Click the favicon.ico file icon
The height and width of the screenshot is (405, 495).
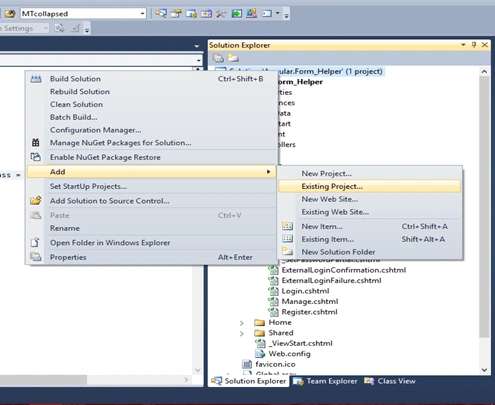click(247, 364)
